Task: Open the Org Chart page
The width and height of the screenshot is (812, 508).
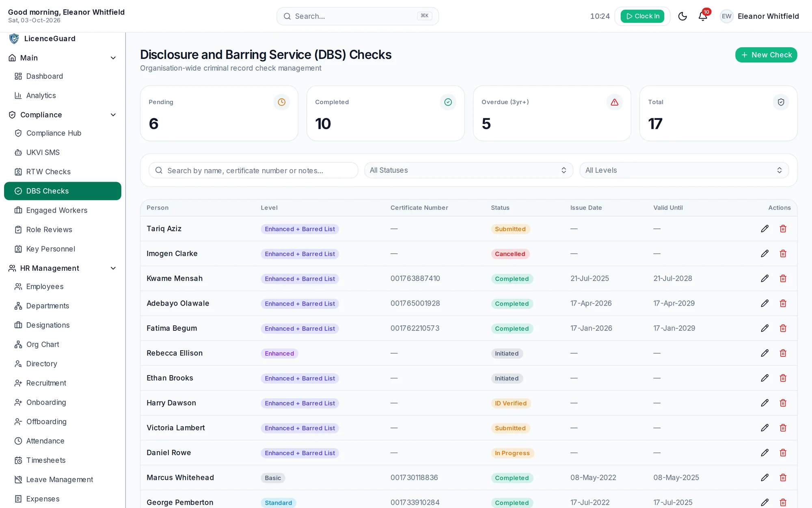Action: click(63, 344)
